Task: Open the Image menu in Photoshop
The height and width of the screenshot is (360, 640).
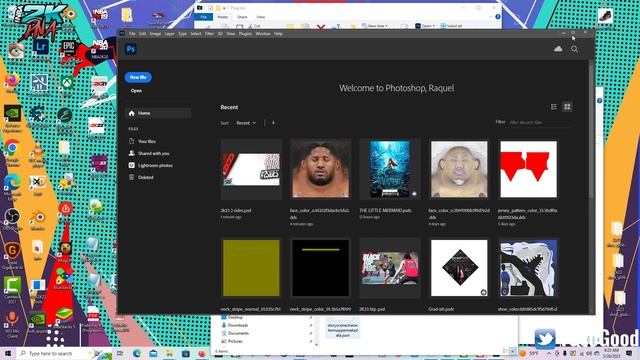Action: (x=155, y=34)
